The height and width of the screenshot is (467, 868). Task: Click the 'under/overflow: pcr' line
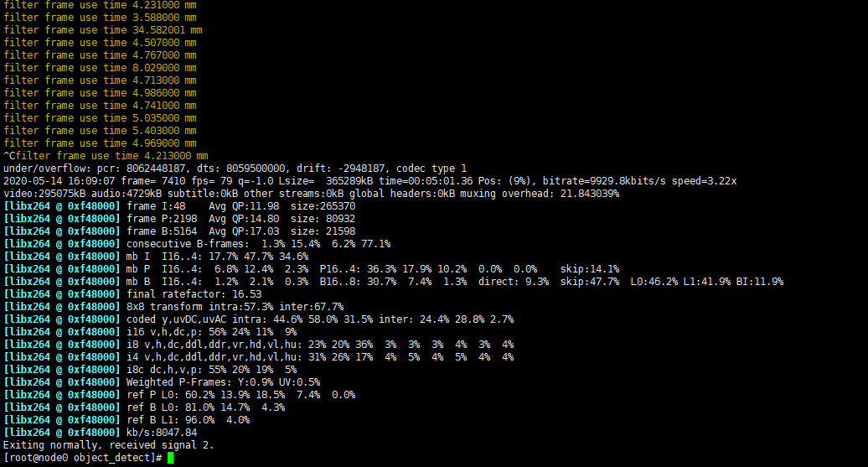coord(235,169)
